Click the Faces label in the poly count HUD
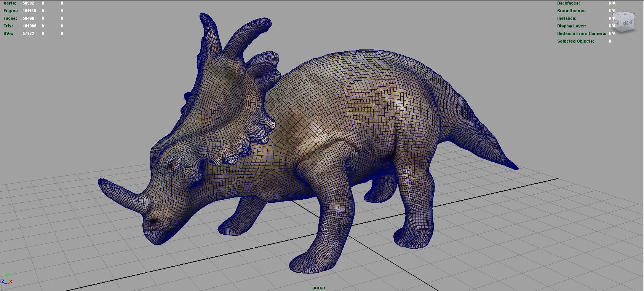Screen dimensions: 644x291 click(10, 18)
